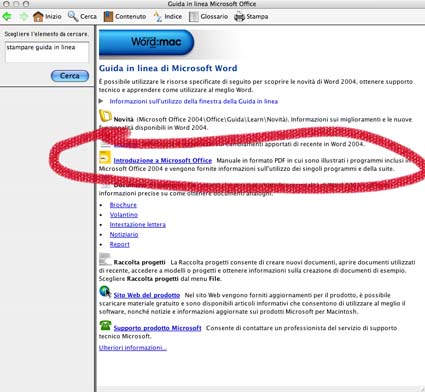Open the Notiziario link
This screenshot has height=392, width=425.
124,234
